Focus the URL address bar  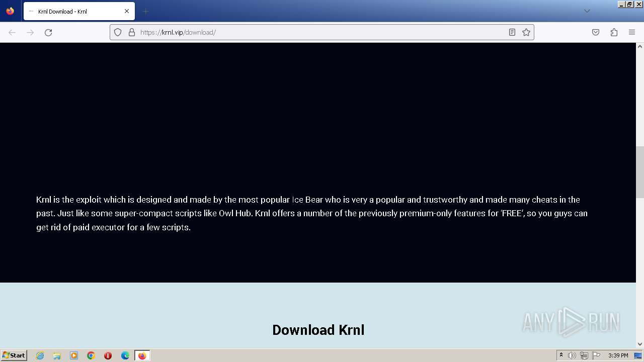pyautogui.click(x=322, y=32)
